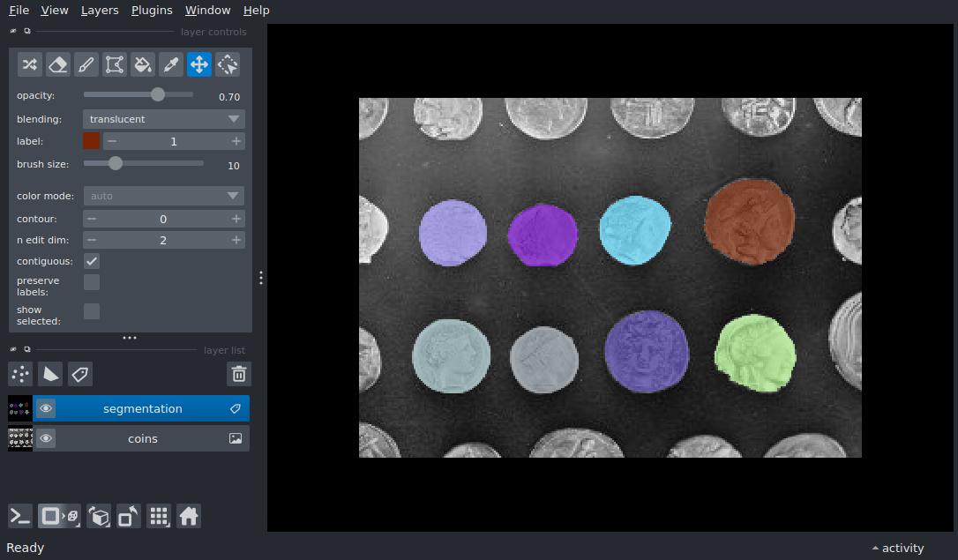Viewport: 958px width, 560px height.
Task: Click the n edit dim field
Action: pyautogui.click(x=163, y=240)
